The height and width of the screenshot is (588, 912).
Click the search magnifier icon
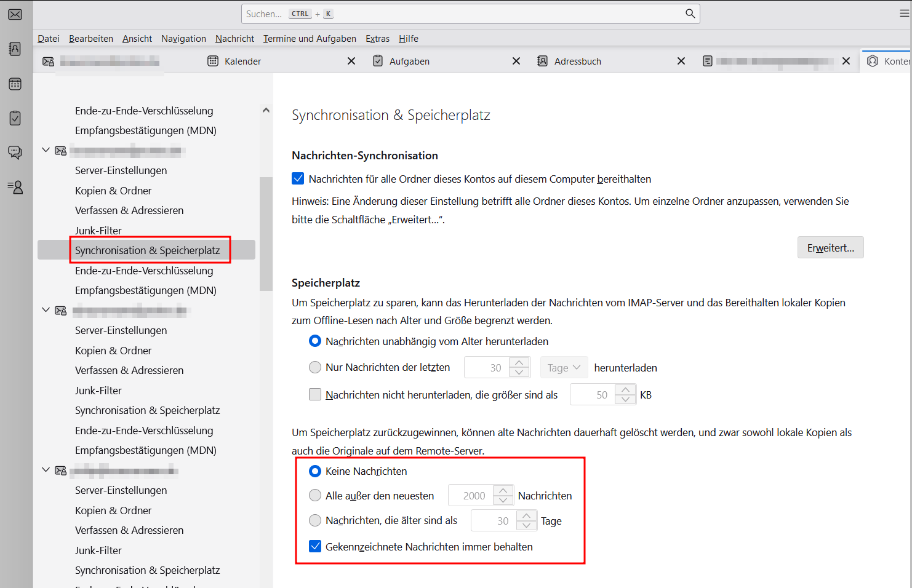click(x=690, y=14)
